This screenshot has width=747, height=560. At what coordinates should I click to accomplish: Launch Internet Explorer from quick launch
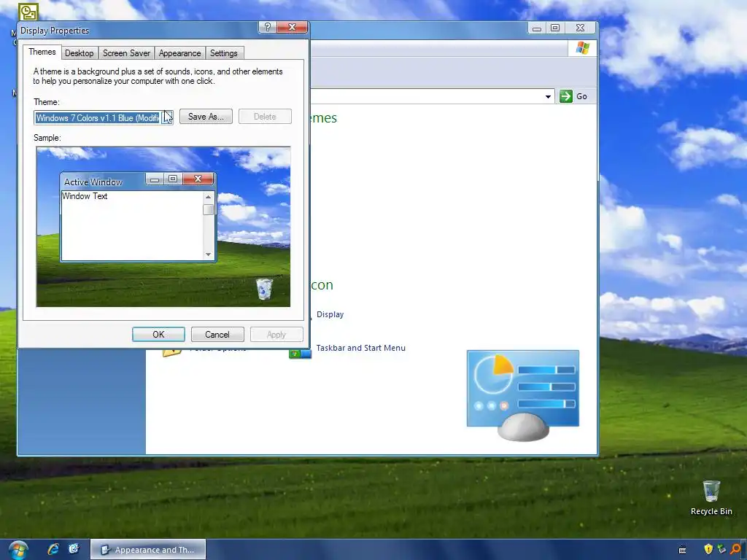53,549
